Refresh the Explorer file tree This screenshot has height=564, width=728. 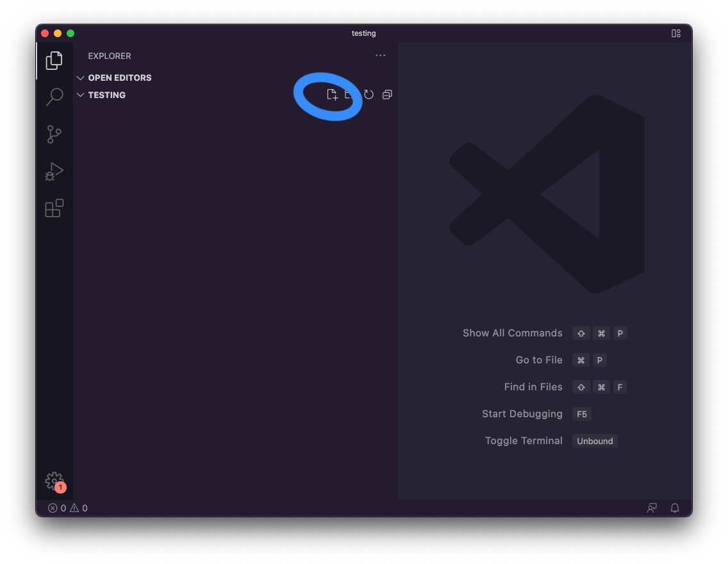point(369,95)
